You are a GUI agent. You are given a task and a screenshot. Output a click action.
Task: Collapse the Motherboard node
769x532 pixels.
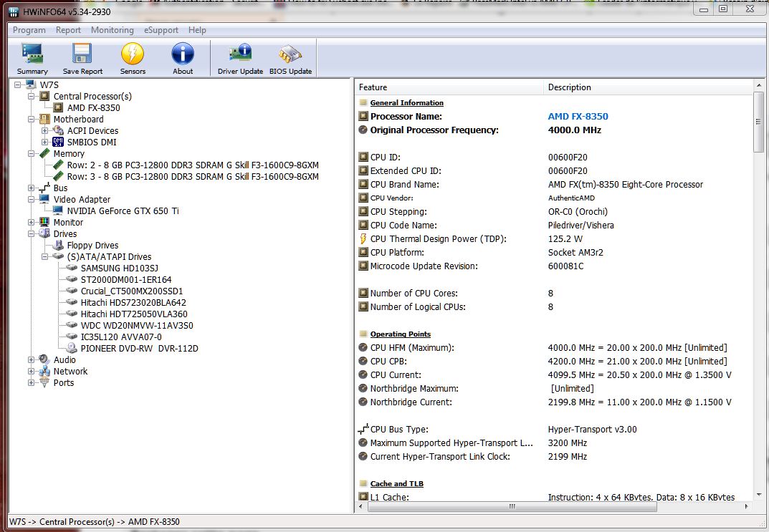(x=32, y=119)
